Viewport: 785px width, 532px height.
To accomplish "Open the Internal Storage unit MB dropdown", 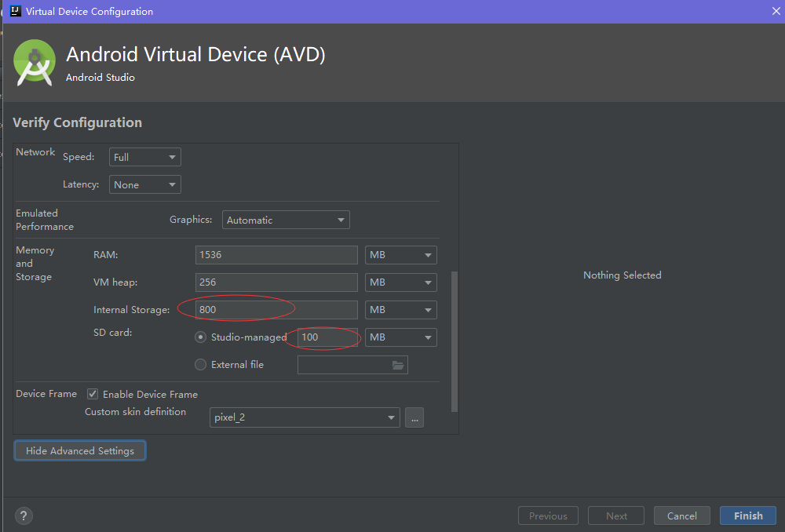I will point(401,310).
